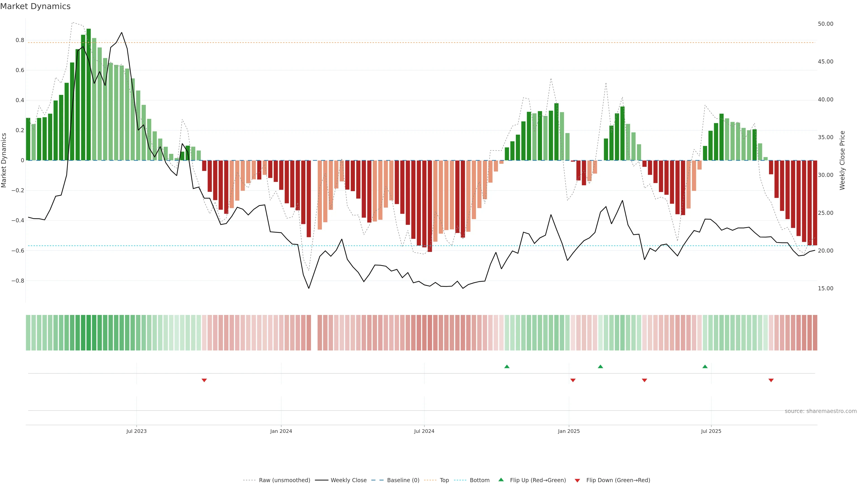The width and height of the screenshot is (868, 488).
Task: Click the Weekly Close Price axis label
Action: coord(842,160)
